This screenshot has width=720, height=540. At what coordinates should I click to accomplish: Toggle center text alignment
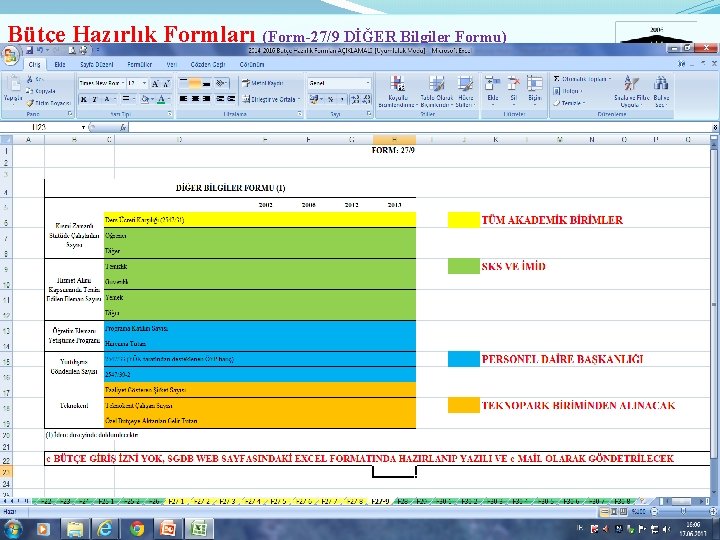tap(195, 99)
